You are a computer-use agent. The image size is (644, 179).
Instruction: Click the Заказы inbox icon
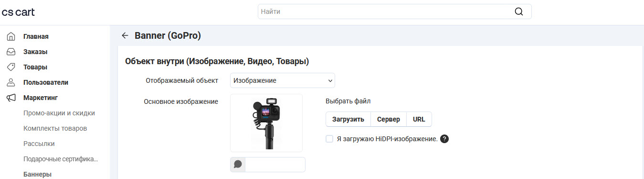tap(11, 52)
